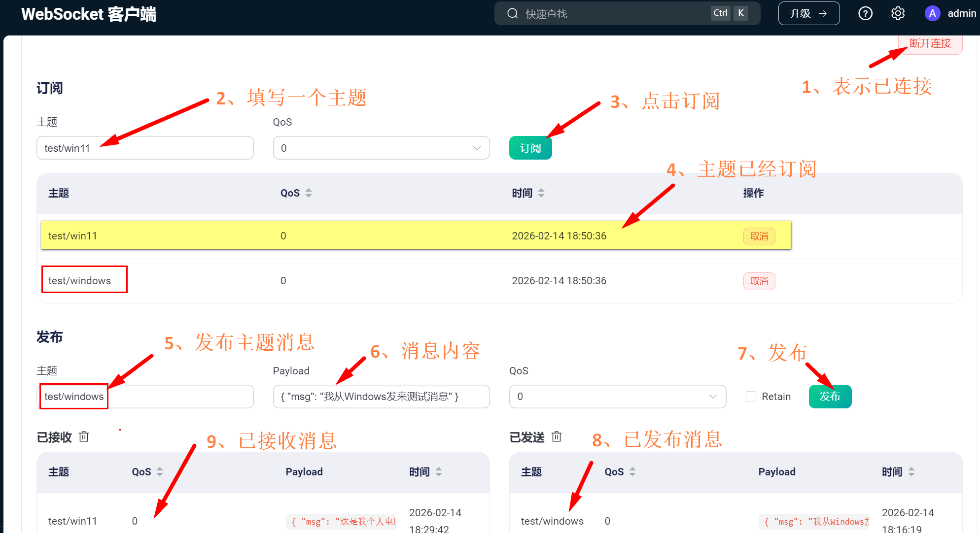Enable the Retain checkbox
Image resolution: width=980 pixels, height=533 pixels.
point(751,397)
